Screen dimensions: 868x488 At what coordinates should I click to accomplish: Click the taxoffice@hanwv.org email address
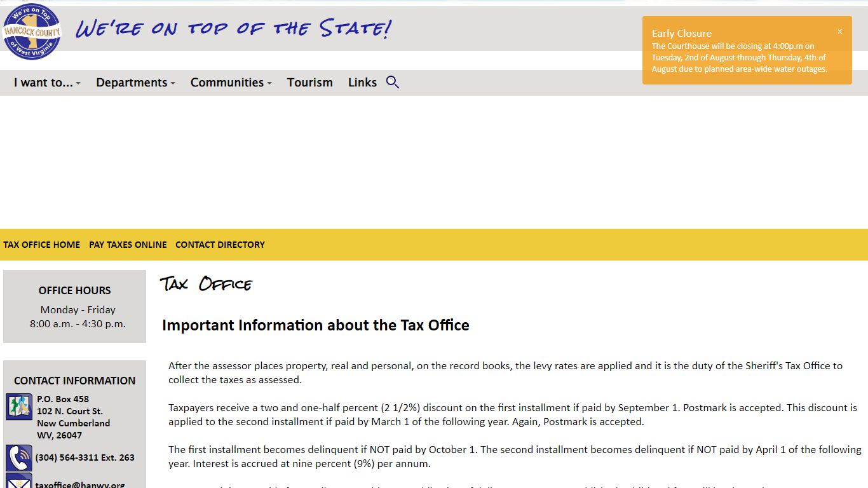pyautogui.click(x=80, y=484)
